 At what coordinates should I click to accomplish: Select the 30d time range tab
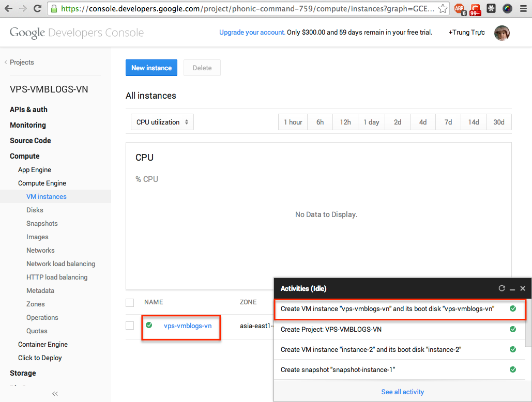(x=498, y=122)
